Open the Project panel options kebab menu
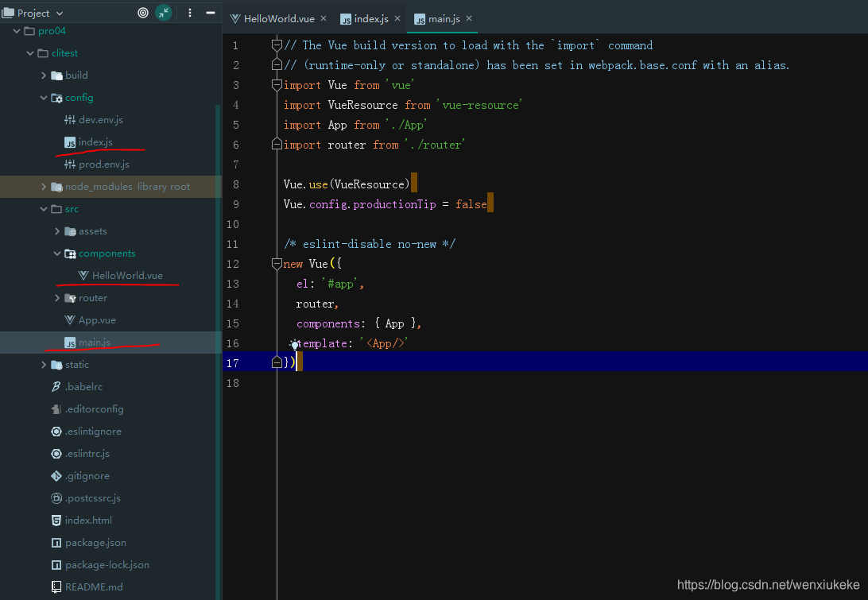This screenshot has width=868, height=600. point(190,13)
